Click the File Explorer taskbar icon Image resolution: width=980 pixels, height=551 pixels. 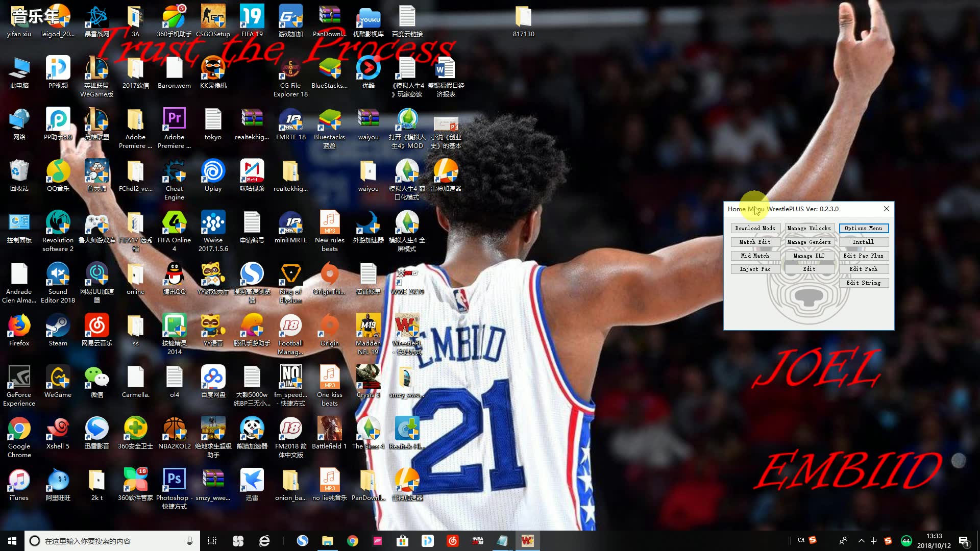coord(327,541)
